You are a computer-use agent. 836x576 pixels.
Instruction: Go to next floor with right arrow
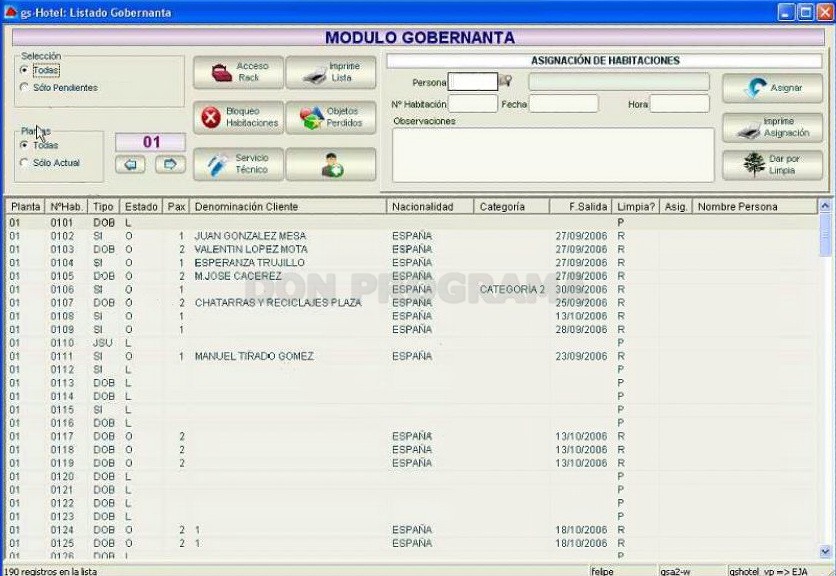pyautogui.click(x=170, y=164)
